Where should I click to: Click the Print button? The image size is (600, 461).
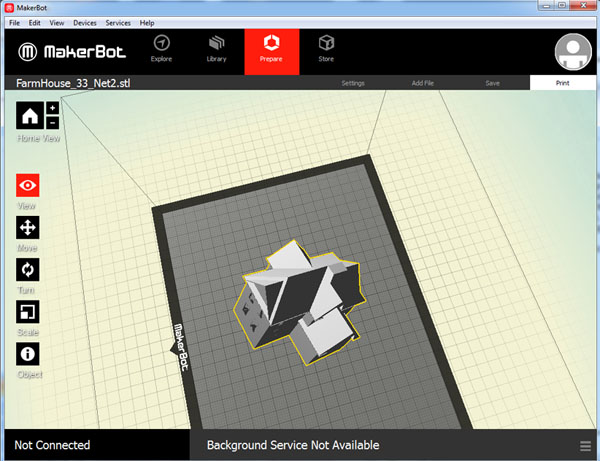[562, 83]
